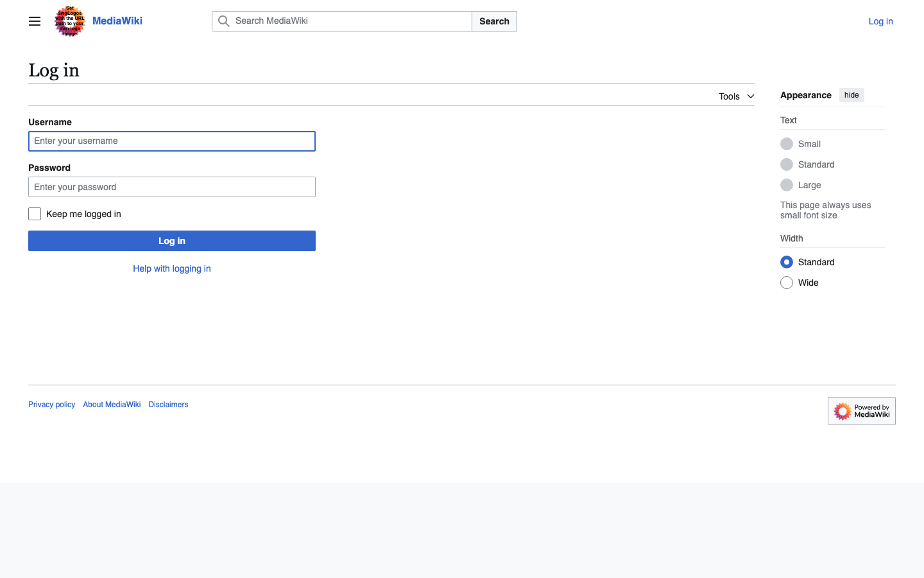Select Standard width option

click(x=787, y=262)
